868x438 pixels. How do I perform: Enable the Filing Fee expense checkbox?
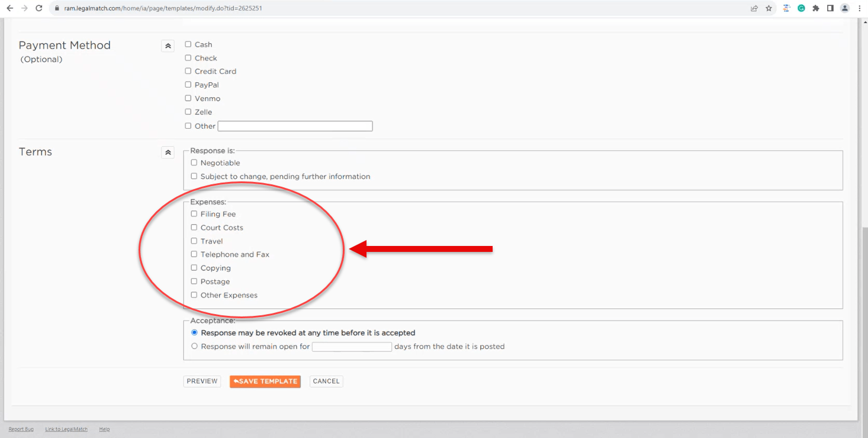click(x=194, y=214)
